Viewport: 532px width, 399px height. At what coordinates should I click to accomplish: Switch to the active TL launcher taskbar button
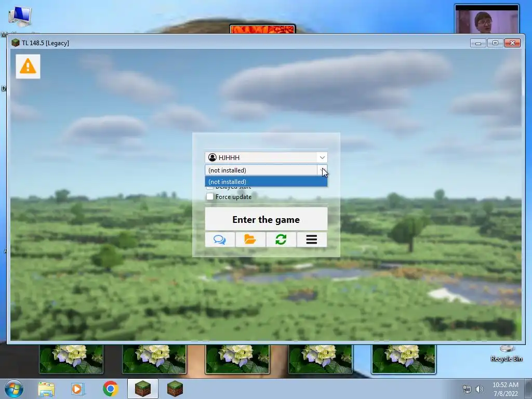[x=143, y=389]
